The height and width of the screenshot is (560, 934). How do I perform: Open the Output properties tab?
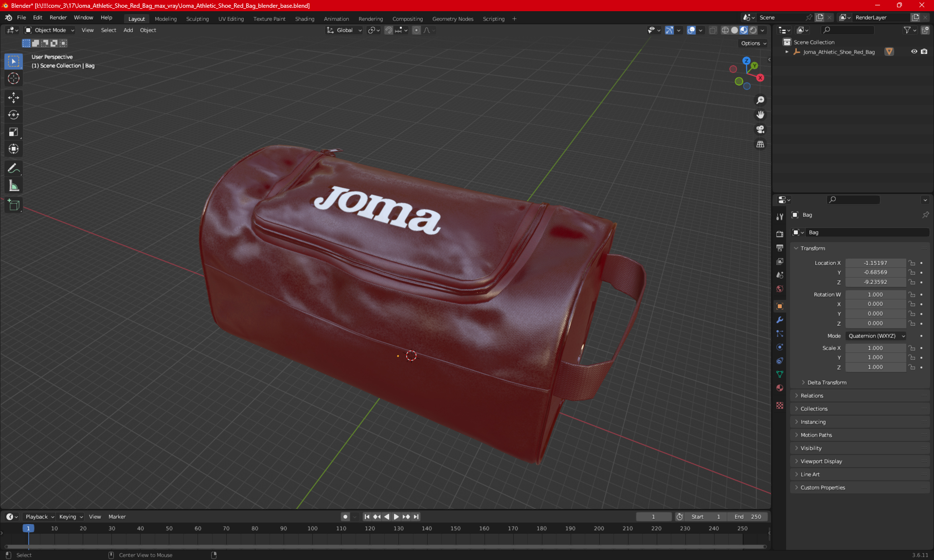pyautogui.click(x=780, y=247)
